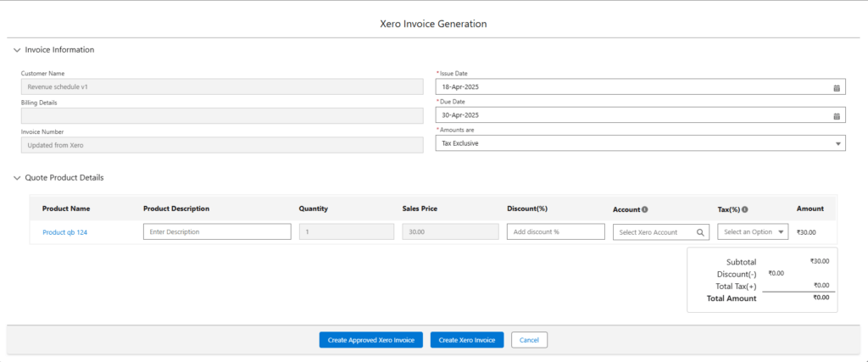This screenshot has height=362, width=868.
Task: Collapse the Quote Product Details section
Action: (17, 178)
